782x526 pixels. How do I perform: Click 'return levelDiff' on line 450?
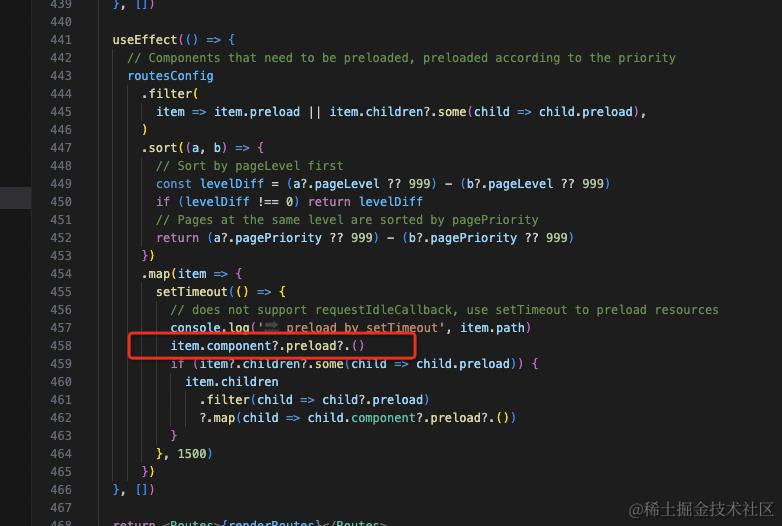coord(365,201)
